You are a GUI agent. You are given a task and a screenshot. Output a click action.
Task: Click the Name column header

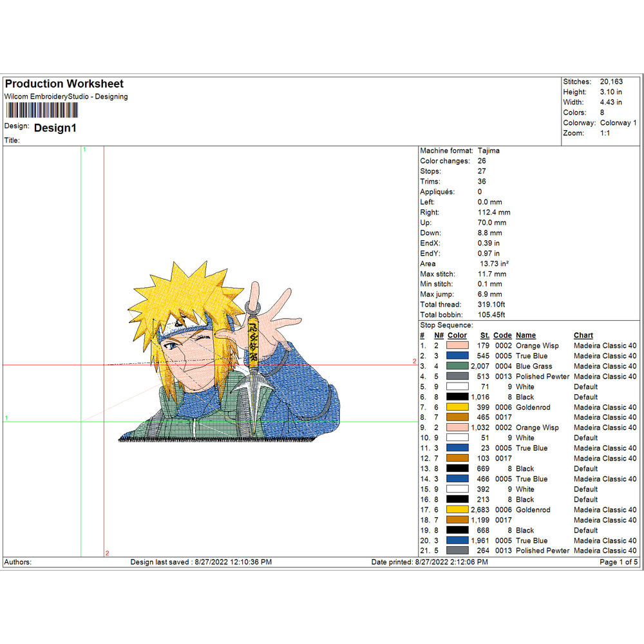tap(524, 336)
